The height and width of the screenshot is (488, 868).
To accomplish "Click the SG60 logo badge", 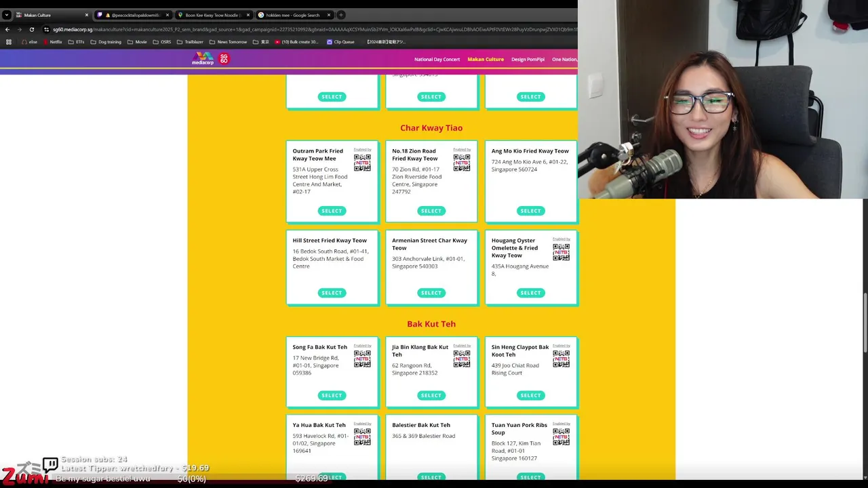I will pos(224,59).
